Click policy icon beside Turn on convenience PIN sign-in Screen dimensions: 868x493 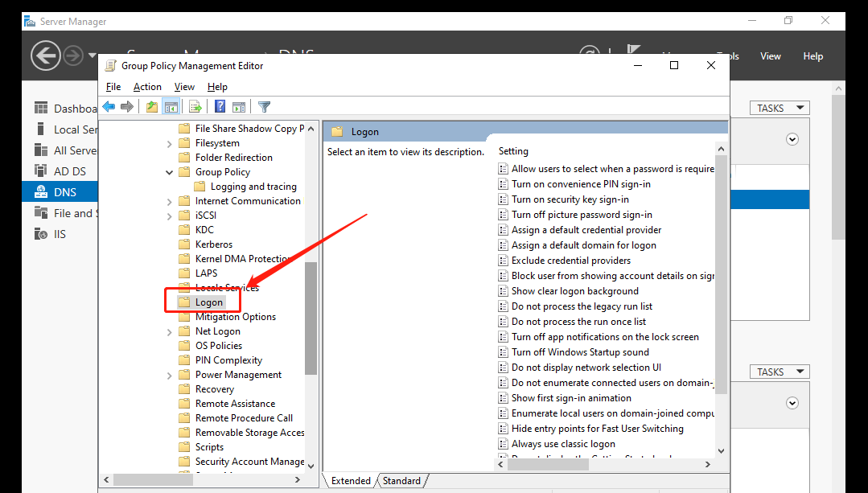504,183
